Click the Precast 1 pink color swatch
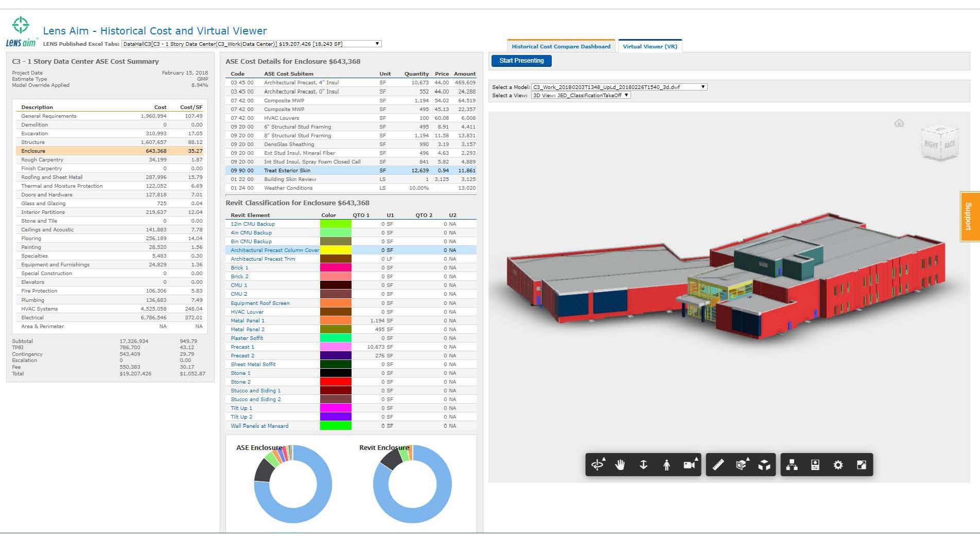Image resolution: width=980 pixels, height=542 pixels. (x=336, y=347)
